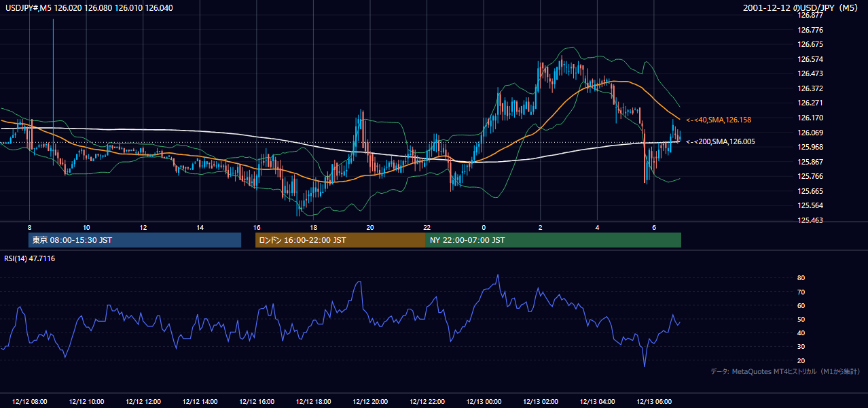The image size is (868, 408).
Task: Click the RSI scale value 70
Action: (801, 292)
